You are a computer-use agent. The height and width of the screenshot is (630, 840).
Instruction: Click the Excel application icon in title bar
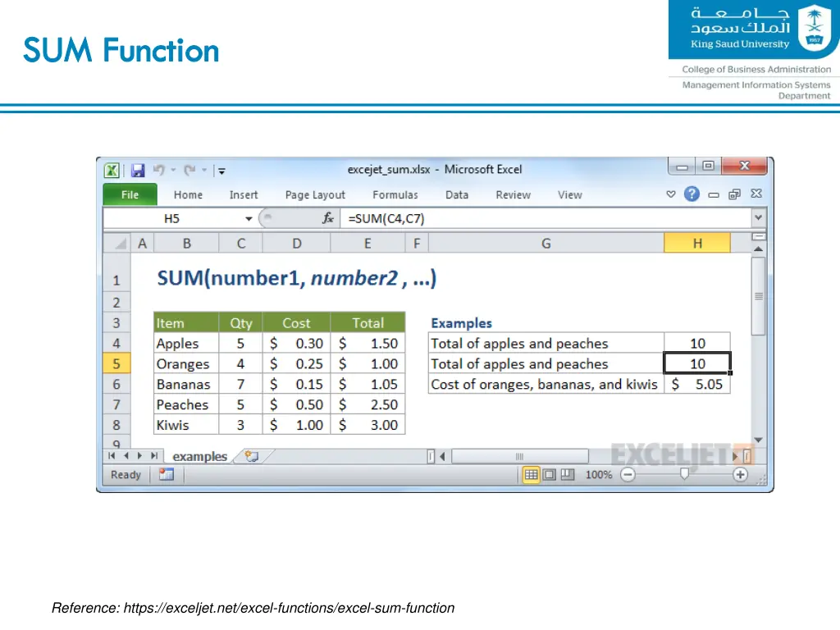[x=112, y=171]
